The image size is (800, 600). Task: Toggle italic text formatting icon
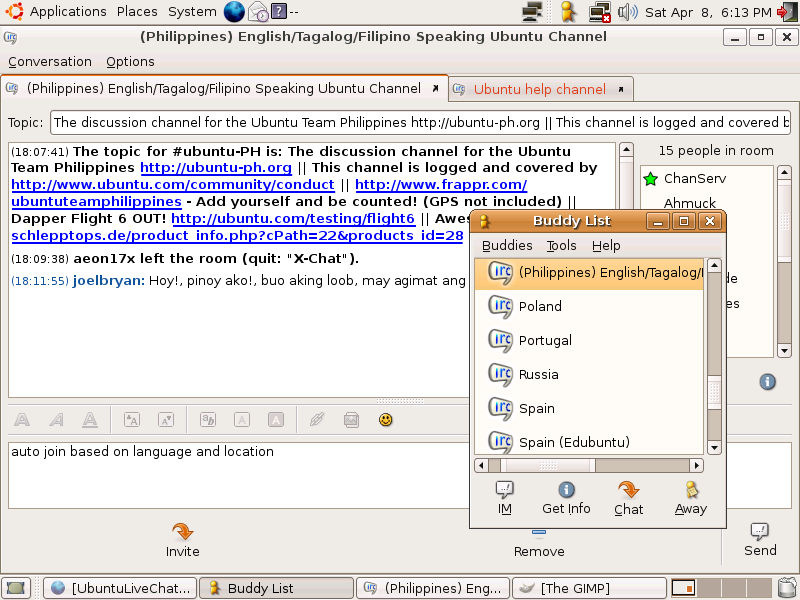click(x=56, y=420)
